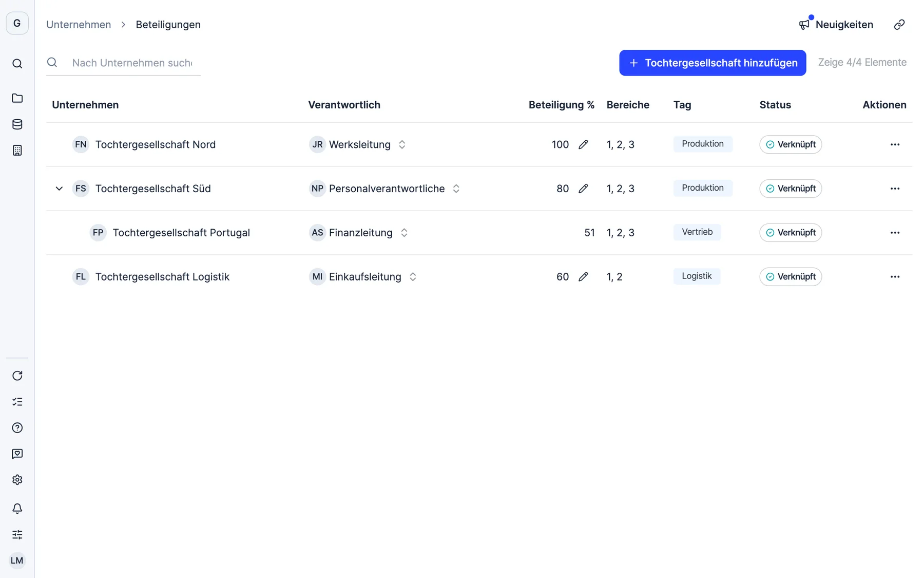Go to Unternehmen breadcrumb link
Image resolution: width=924 pixels, height=578 pixels.
79,25
